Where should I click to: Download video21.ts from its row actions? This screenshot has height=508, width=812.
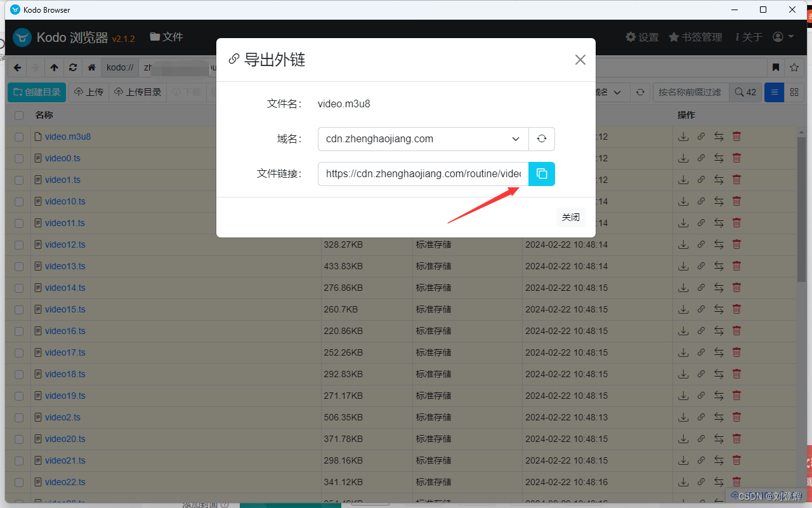[x=683, y=460]
